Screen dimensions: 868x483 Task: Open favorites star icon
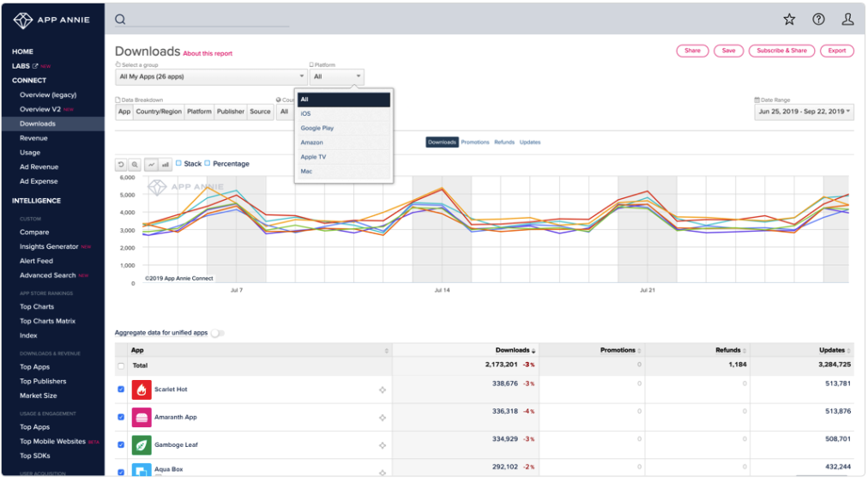point(789,20)
